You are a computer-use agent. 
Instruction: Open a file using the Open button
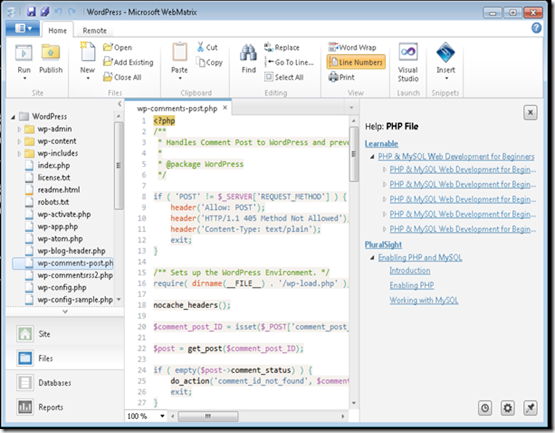pyautogui.click(x=118, y=47)
